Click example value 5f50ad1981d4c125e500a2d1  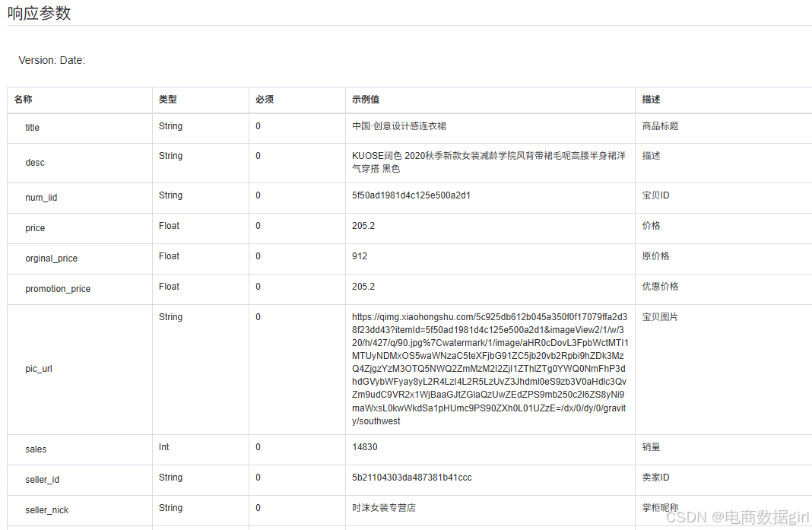tap(411, 195)
